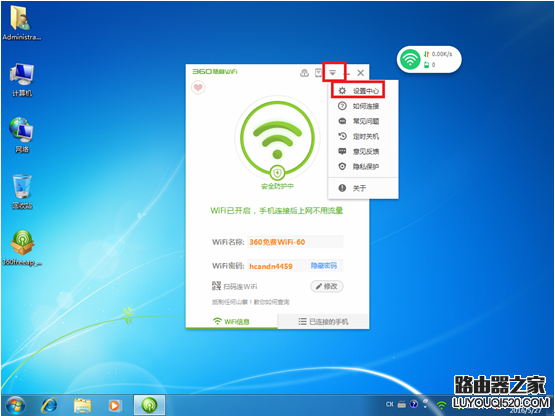Toggle 隐藏密码 to hide the password
This screenshot has width=555, height=416.
point(324,266)
